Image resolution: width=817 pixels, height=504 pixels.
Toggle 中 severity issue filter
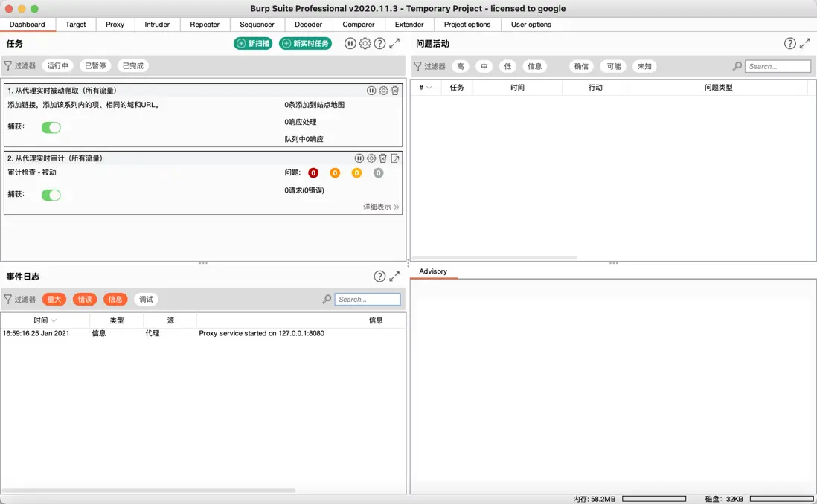(484, 66)
